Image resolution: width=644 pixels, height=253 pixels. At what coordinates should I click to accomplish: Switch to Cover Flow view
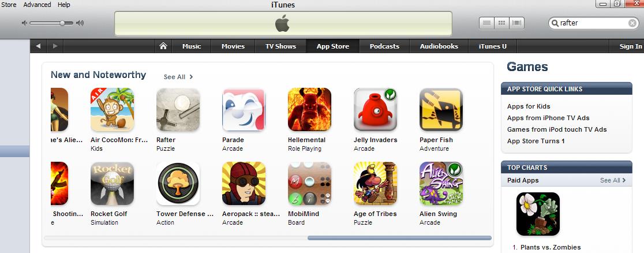516,23
